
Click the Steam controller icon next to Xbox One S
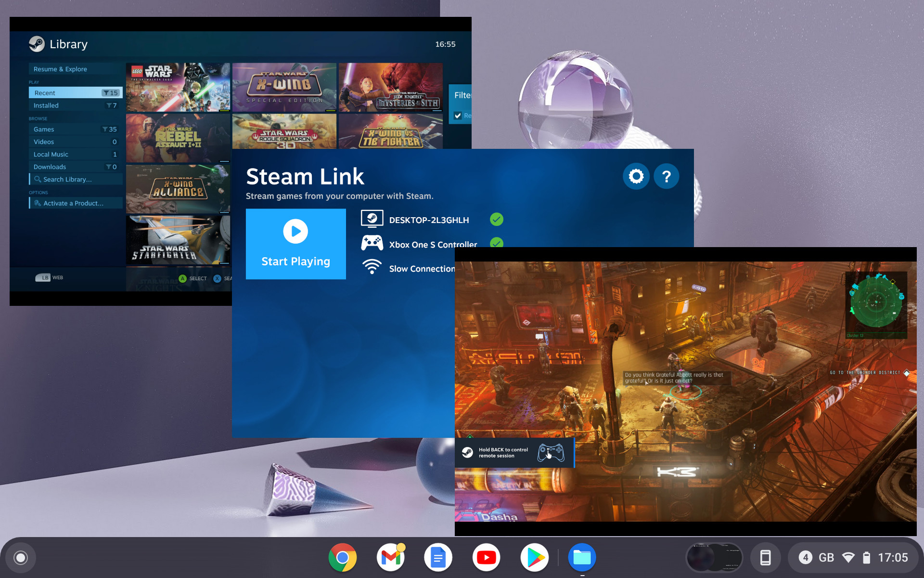click(371, 244)
